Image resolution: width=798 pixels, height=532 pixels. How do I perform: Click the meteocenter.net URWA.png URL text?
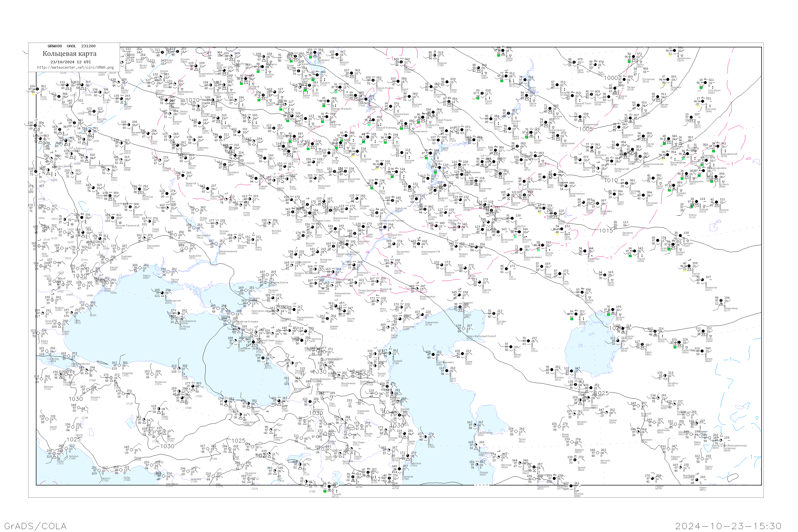point(75,68)
